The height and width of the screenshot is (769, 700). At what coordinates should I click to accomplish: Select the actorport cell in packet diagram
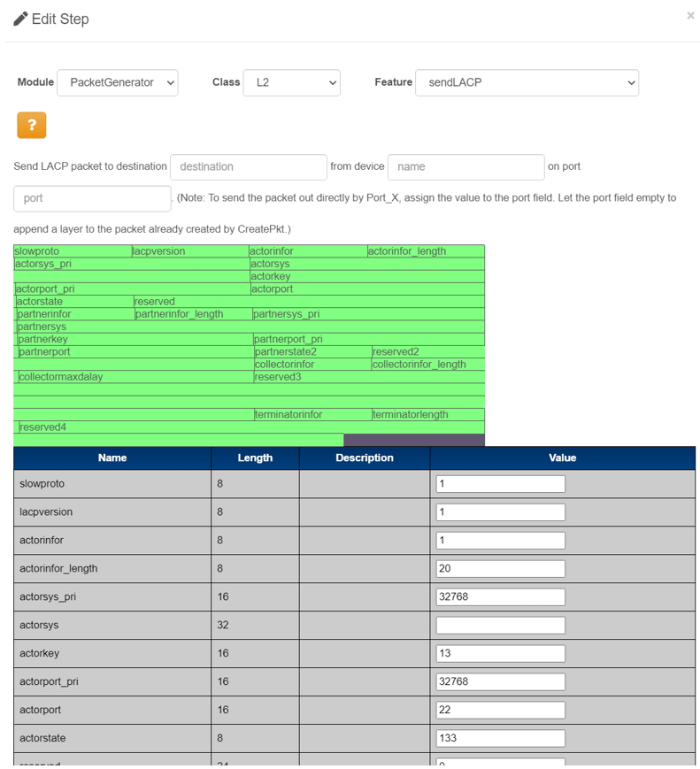point(367,288)
